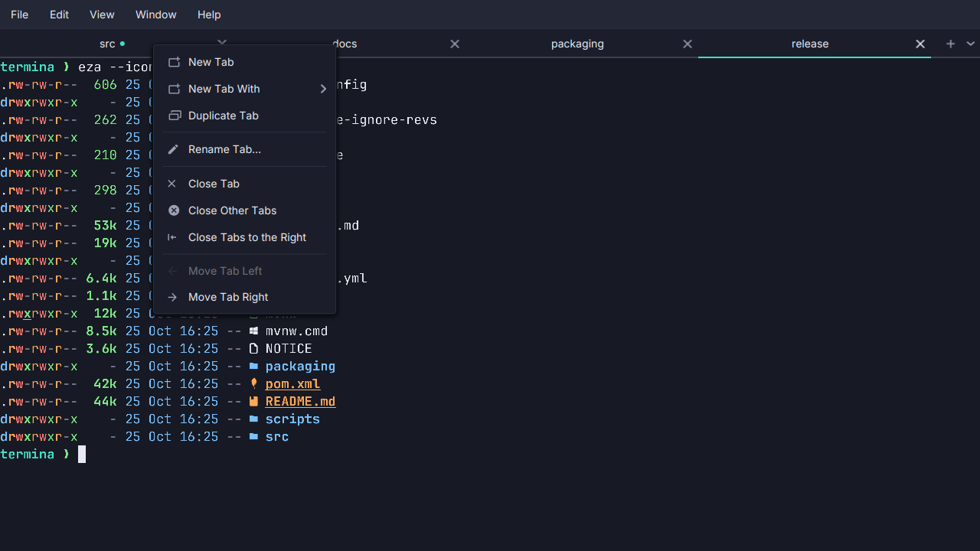Select the Rename Tab pencil icon
Viewport: 980px width, 551px height.
(x=173, y=149)
